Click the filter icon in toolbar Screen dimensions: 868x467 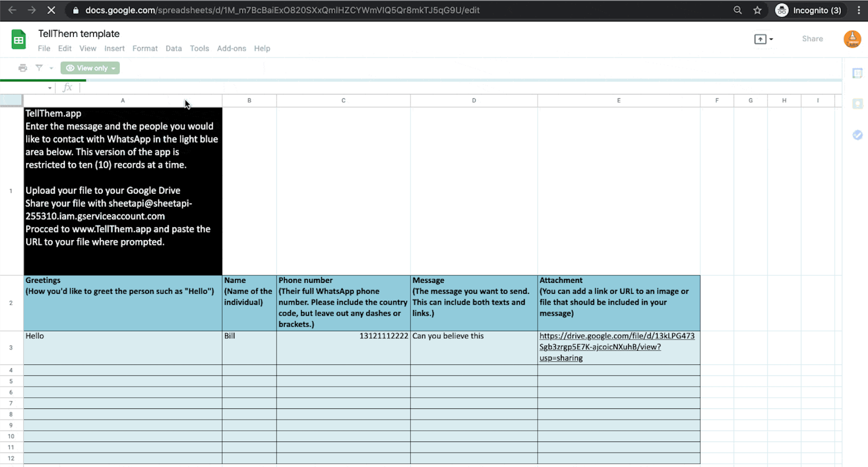click(x=39, y=68)
